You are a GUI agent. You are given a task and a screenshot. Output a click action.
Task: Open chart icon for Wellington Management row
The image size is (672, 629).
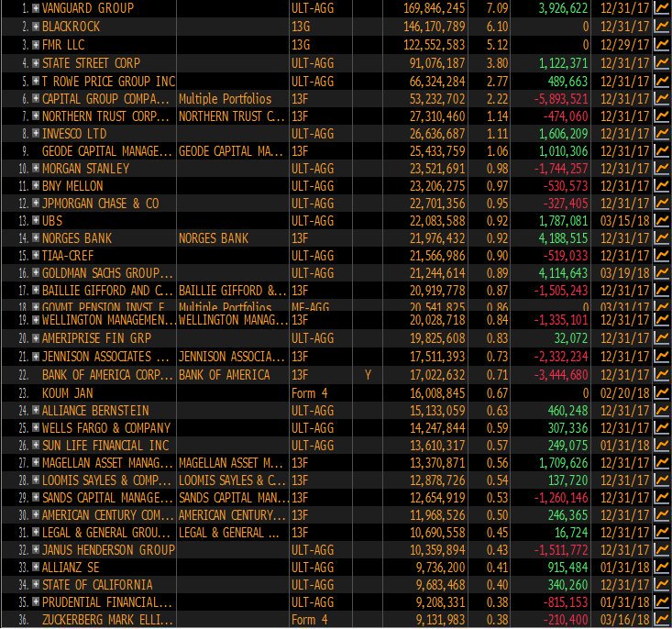[662, 320]
